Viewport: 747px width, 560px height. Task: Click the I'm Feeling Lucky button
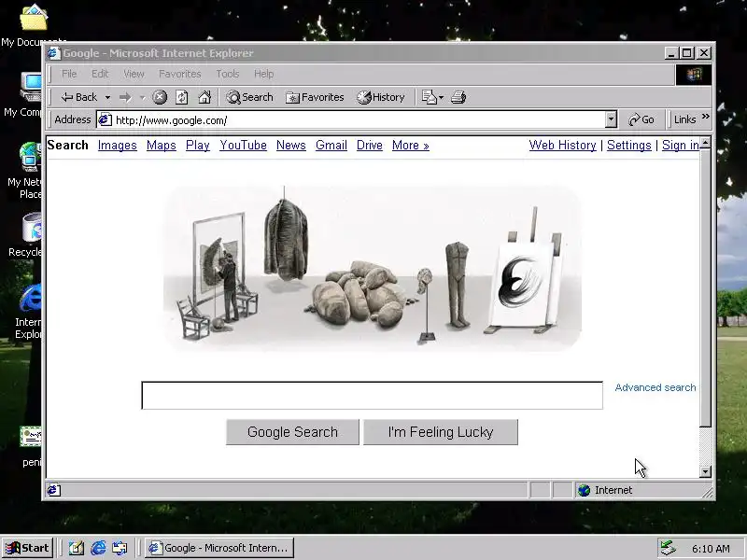[x=441, y=432]
